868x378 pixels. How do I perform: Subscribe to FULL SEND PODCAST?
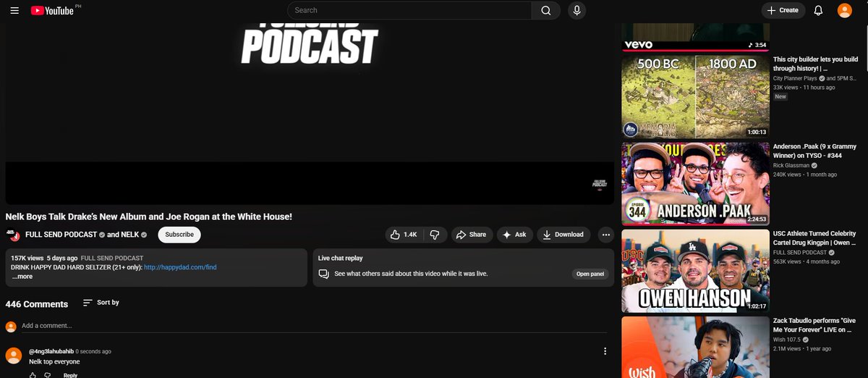tap(179, 235)
